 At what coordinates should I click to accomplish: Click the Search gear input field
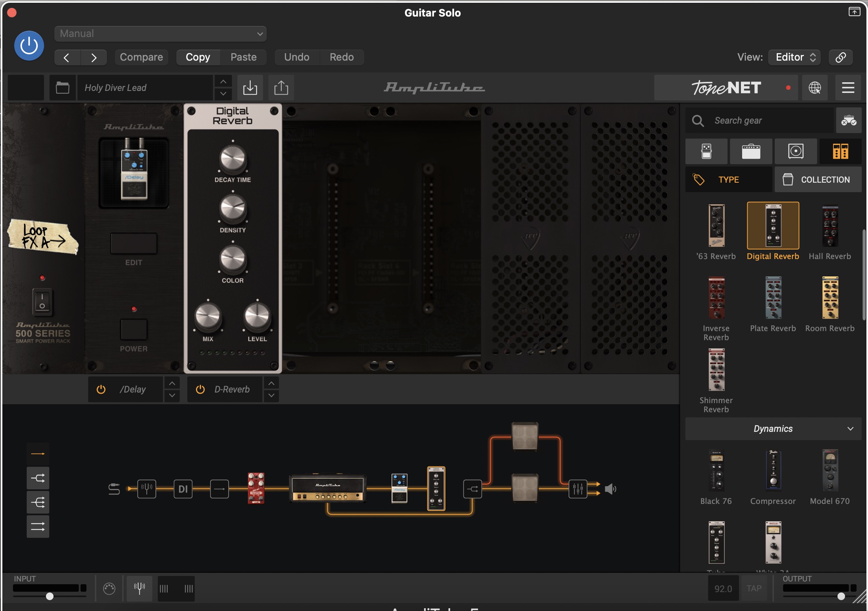[x=760, y=120]
